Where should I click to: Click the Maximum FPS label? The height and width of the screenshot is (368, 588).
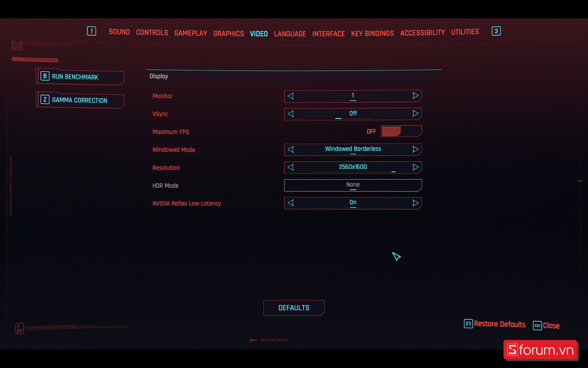coord(171,132)
